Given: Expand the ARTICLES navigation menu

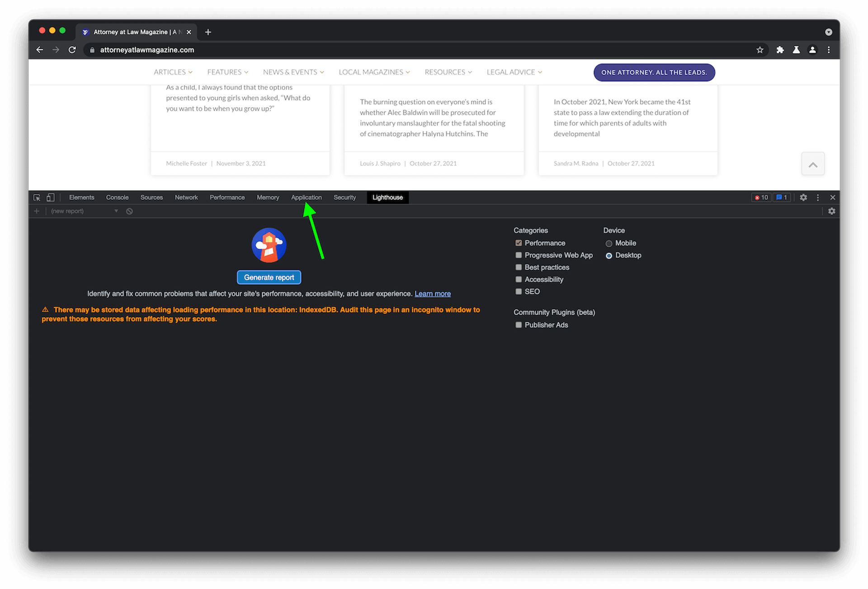Looking at the screenshot, I should pyautogui.click(x=173, y=72).
